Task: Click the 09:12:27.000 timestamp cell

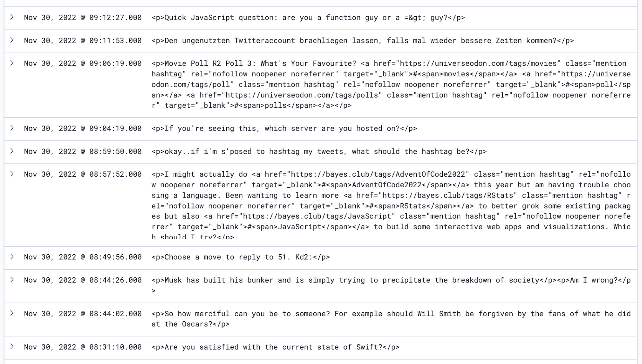Action: tap(82, 18)
